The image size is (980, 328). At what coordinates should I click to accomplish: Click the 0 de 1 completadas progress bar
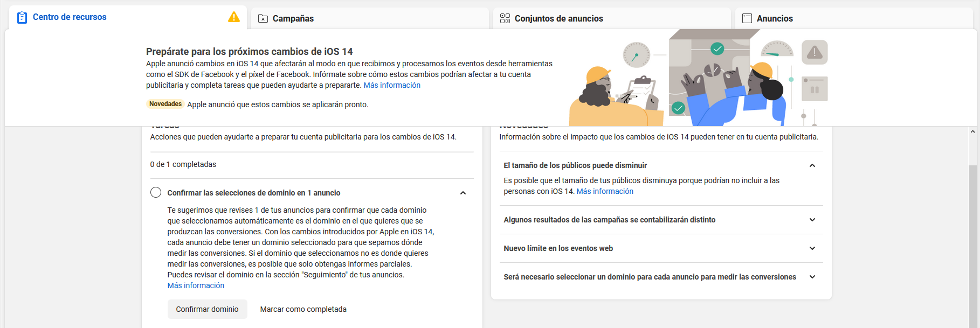pos(312,152)
